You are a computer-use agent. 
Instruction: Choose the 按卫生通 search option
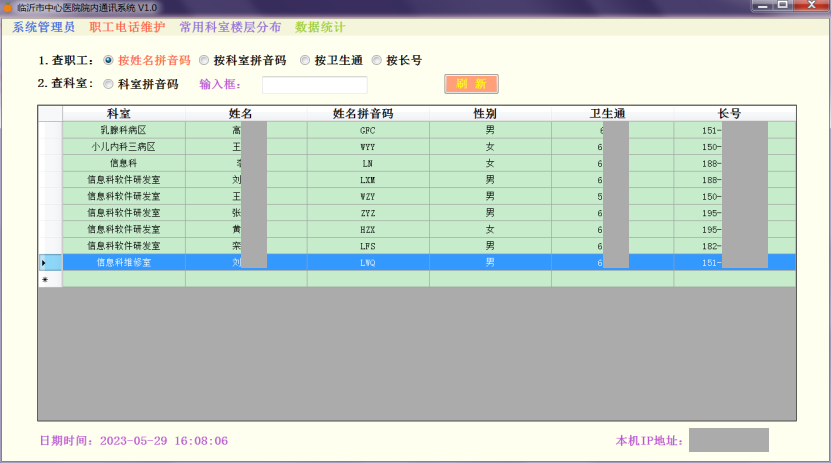tap(305, 60)
